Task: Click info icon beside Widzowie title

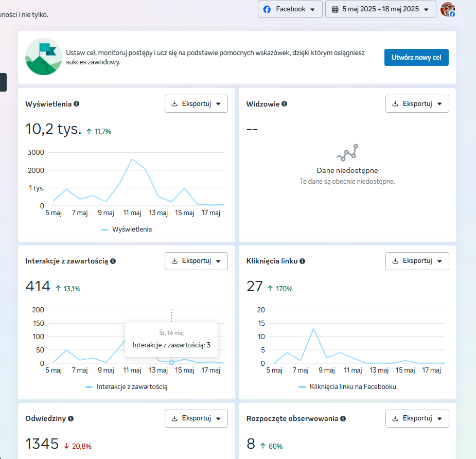Action: coord(285,103)
